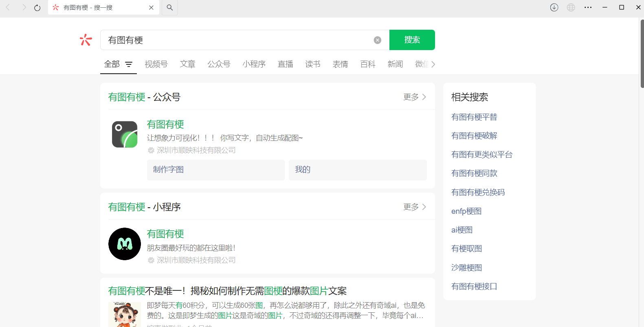Click the 制作字图 menu button

click(x=216, y=170)
